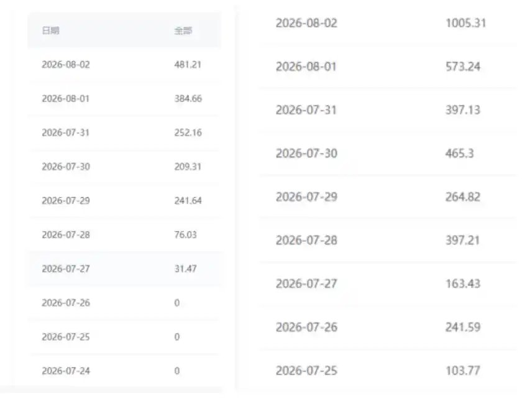The height and width of the screenshot is (406, 532).
Task: Select highlighted row with value 31.47
Action: 124,269
